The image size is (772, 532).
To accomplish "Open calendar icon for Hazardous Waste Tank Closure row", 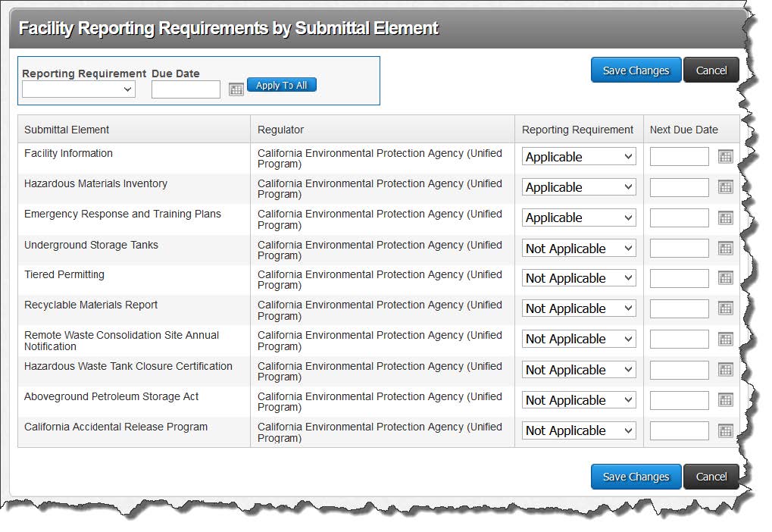I will click(x=725, y=370).
